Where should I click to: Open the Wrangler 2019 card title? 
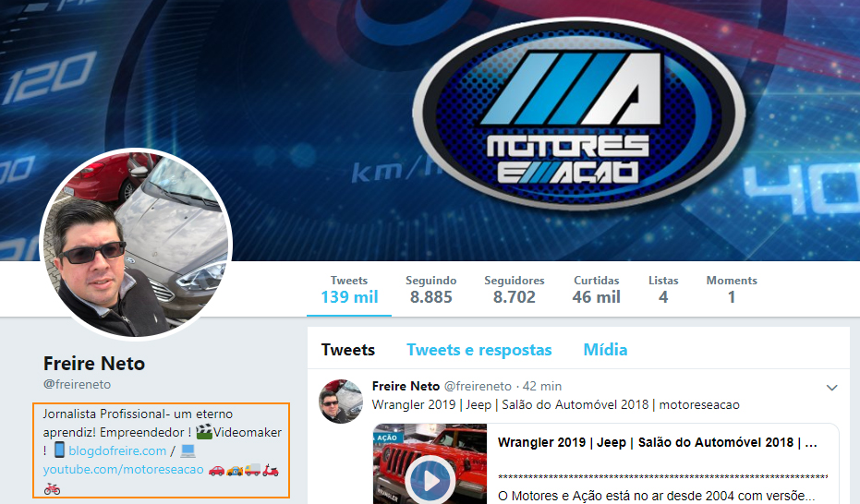657,442
